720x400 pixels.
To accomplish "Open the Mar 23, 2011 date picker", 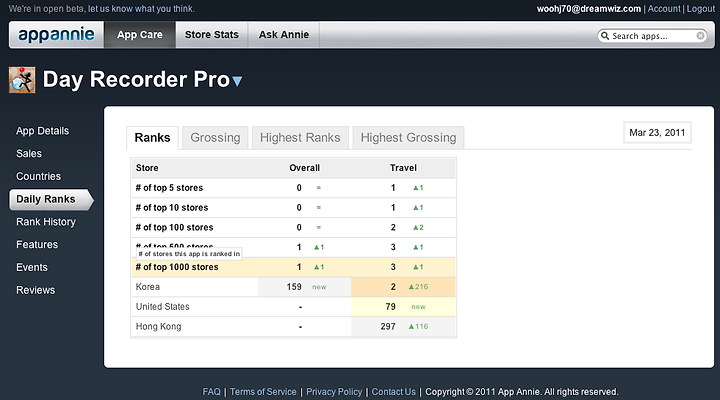I will pos(657,133).
